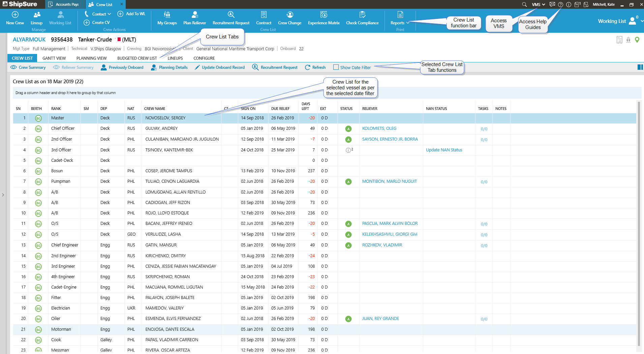Open reliever KOLOMIETS, OLEG link
This screenshot has width=644, height=354.
point(379,128)
